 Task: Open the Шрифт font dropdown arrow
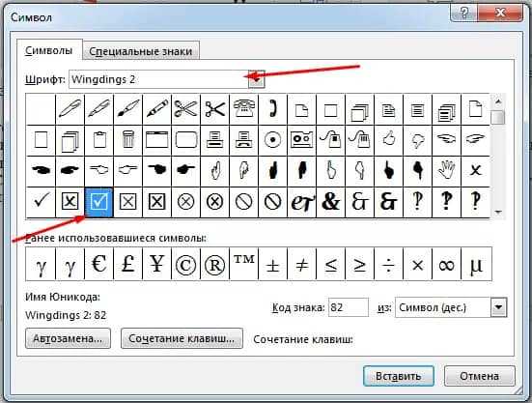tap(257, 79)
